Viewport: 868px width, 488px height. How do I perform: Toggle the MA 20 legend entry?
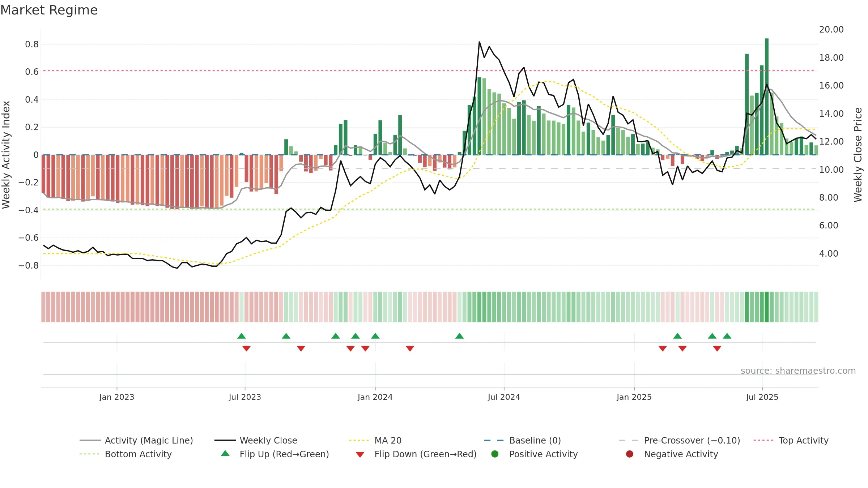[375, 440]
